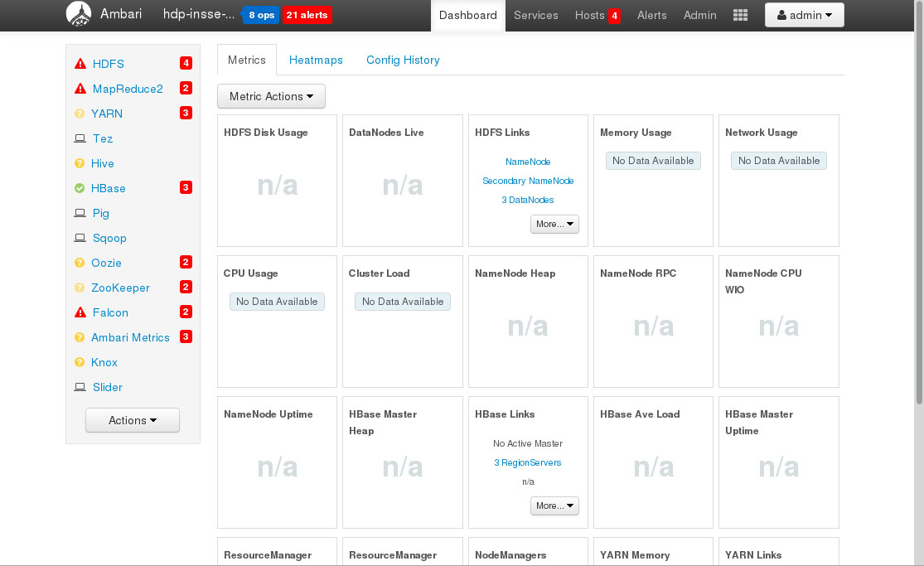The width and height of the screenshot is (924, 566).
Task: Expand the services Actions dropdown
Action: point(133,420)
